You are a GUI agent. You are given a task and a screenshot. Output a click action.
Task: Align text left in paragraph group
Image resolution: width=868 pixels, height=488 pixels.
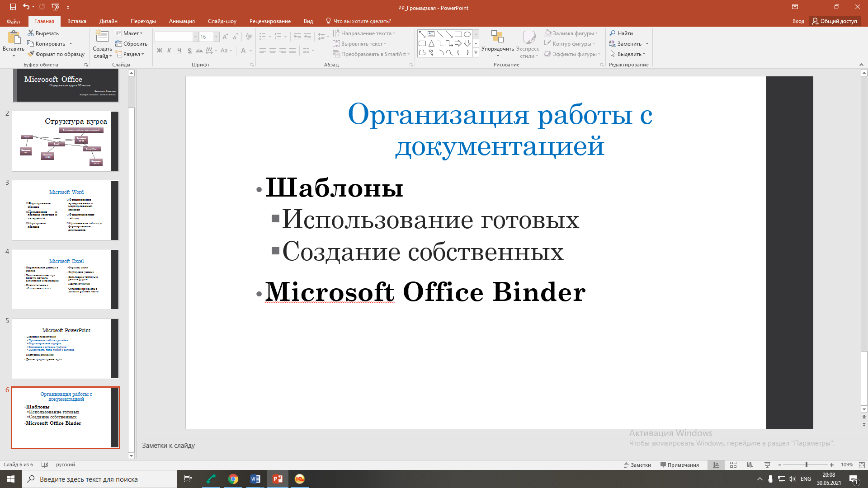click(x=263, y=51)
